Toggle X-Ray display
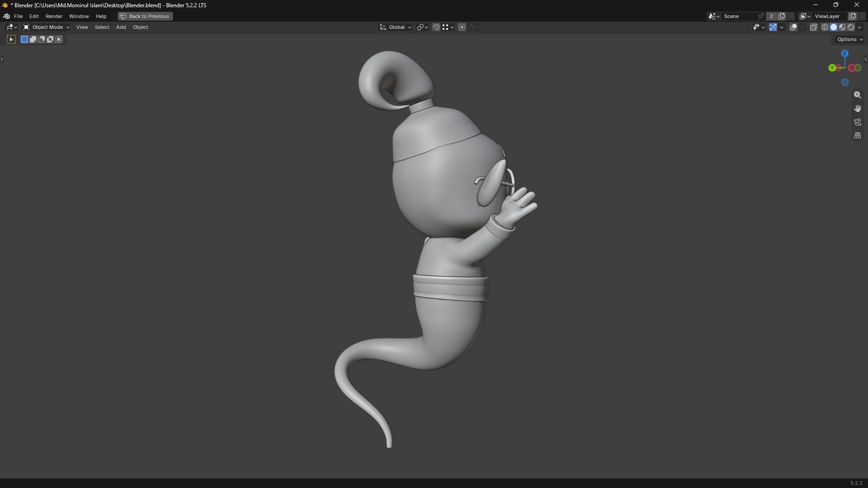 (813, 27)
